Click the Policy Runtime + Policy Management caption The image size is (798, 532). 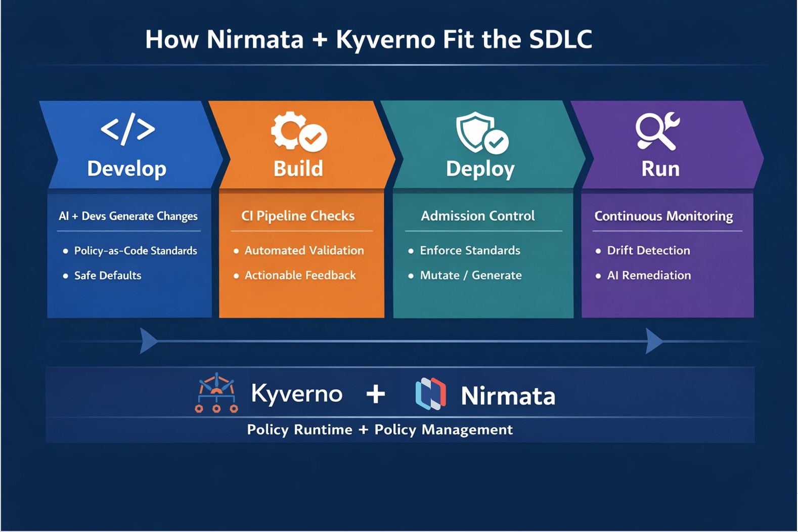coord(379,430)
